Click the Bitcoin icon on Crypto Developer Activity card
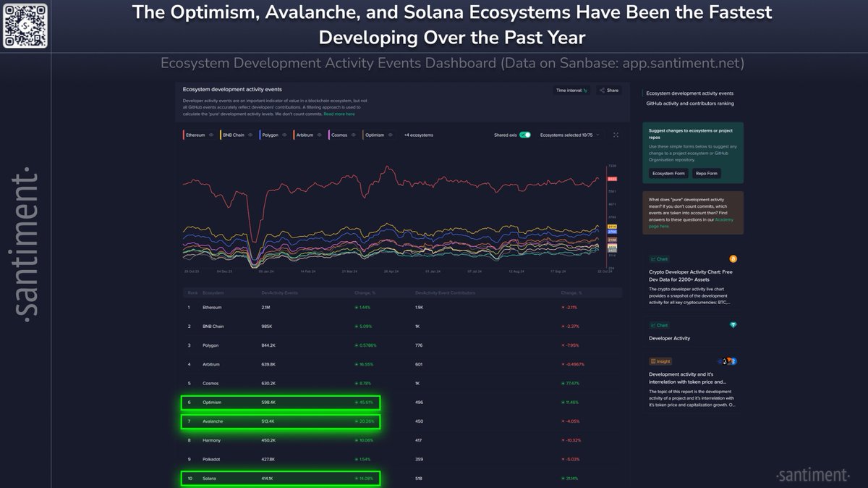868x488 pixels. pos(733,258)
